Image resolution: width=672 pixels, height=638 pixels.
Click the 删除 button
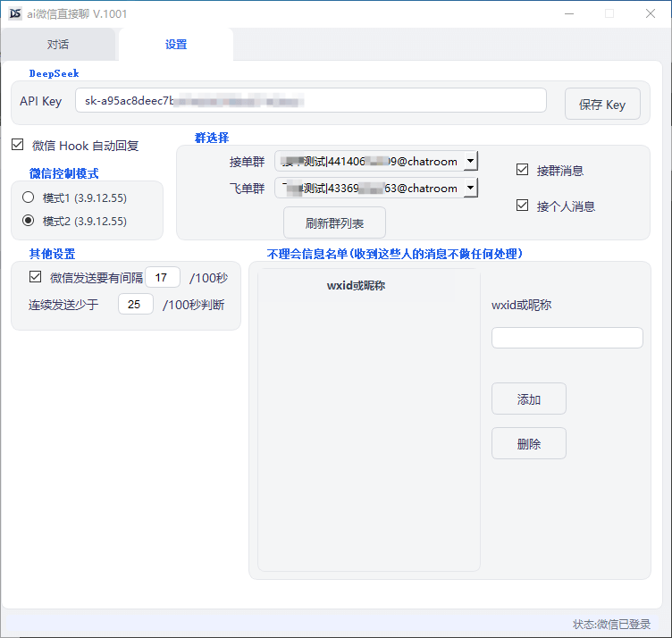(x=529, y=443)
